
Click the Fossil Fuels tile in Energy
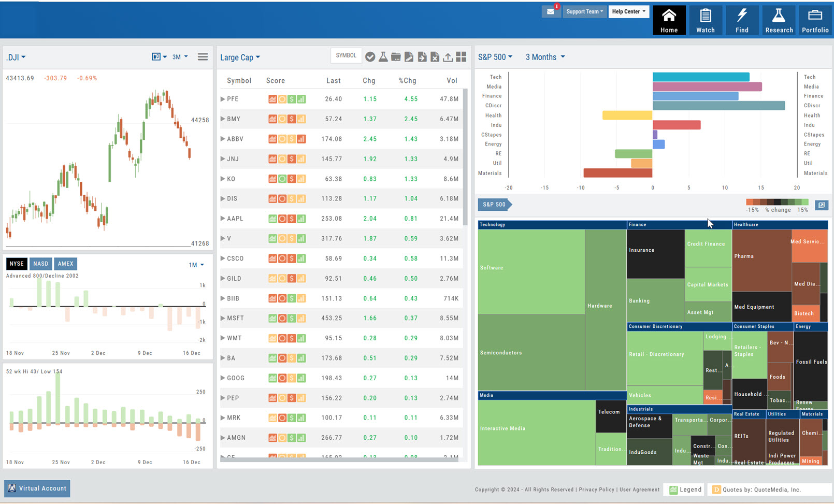(x=811, y=365)
